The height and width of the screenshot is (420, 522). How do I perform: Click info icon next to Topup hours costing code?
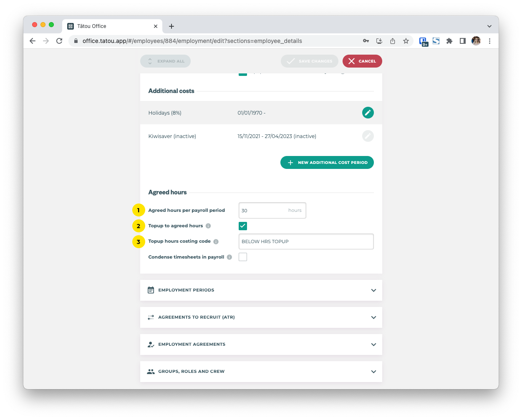pyautogui.click(x=216, y=241)
